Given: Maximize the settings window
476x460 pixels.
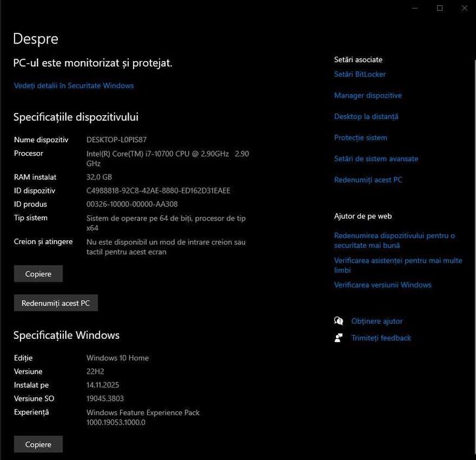Looking at the screenshot, I should [x=440, y=8].
